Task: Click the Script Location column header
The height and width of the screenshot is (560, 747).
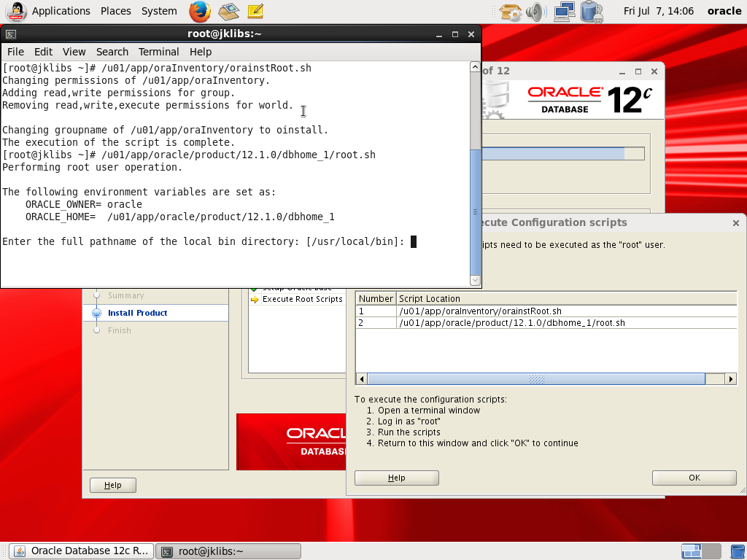Action: click(566, 298)
